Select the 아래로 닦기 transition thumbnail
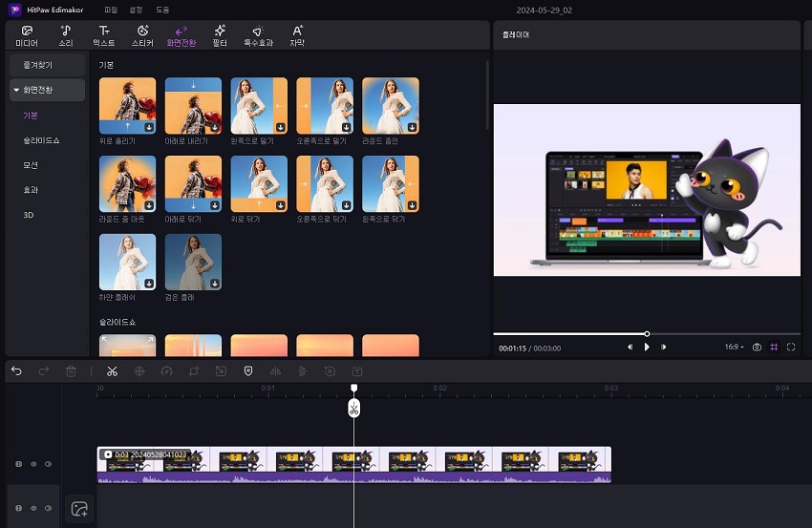 coord(193,183)
